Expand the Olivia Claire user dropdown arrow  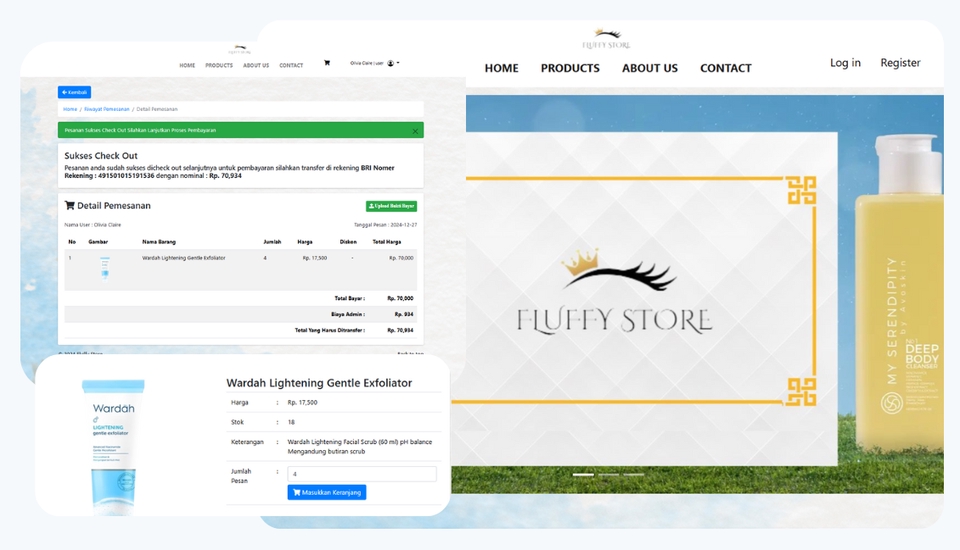click(x=398, y=63)
